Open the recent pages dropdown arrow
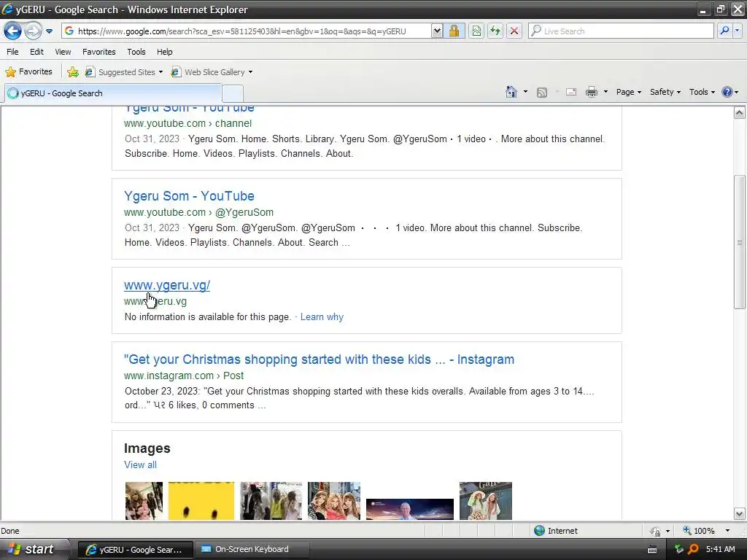 (x=49, y=31)
